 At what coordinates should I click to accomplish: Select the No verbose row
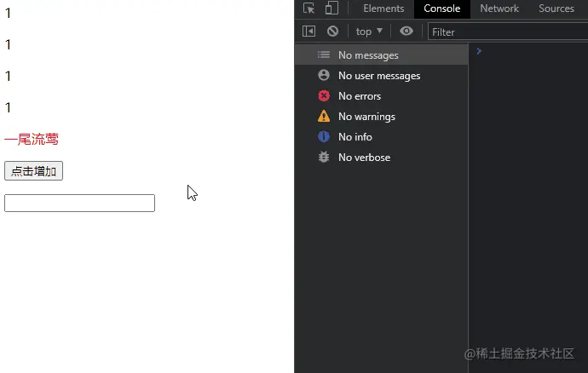(382, 158)
